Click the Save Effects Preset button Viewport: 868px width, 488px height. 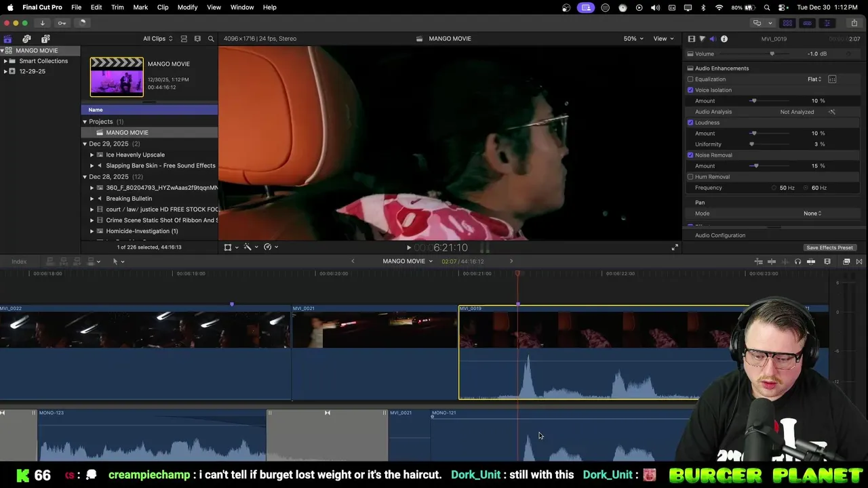[829, 248]
